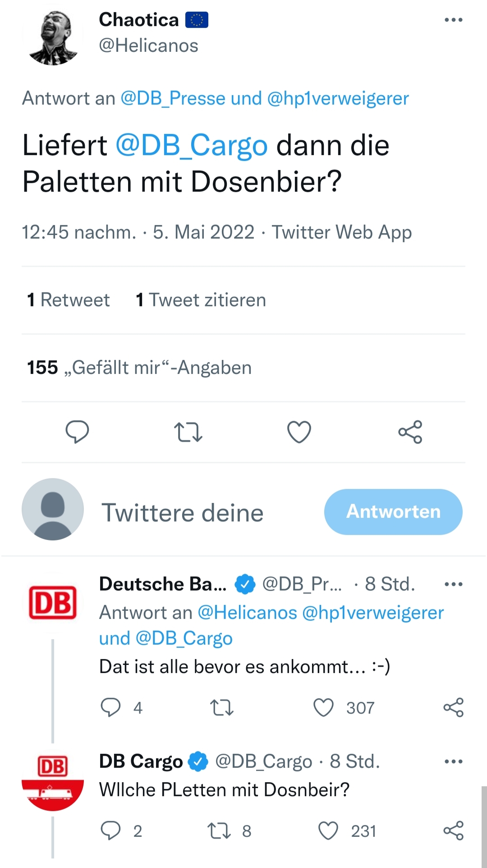Reply to the Deutsche Bahn tweet

click(x=110, y=707)
